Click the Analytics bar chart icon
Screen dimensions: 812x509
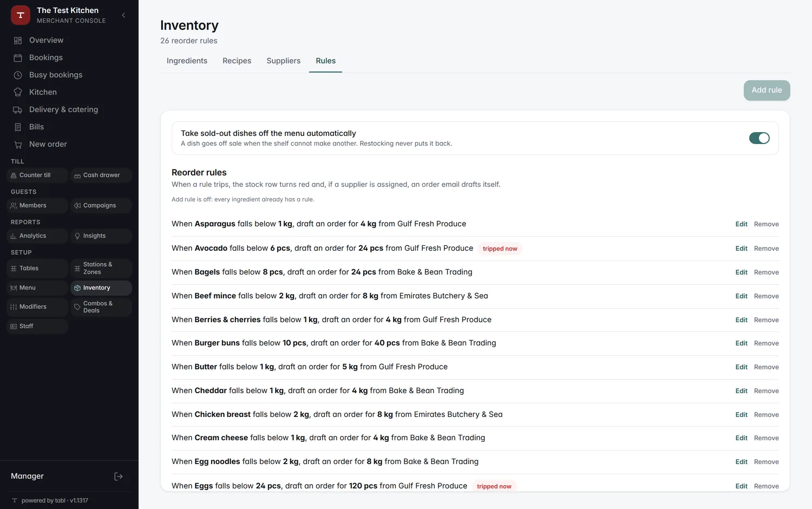14,236
